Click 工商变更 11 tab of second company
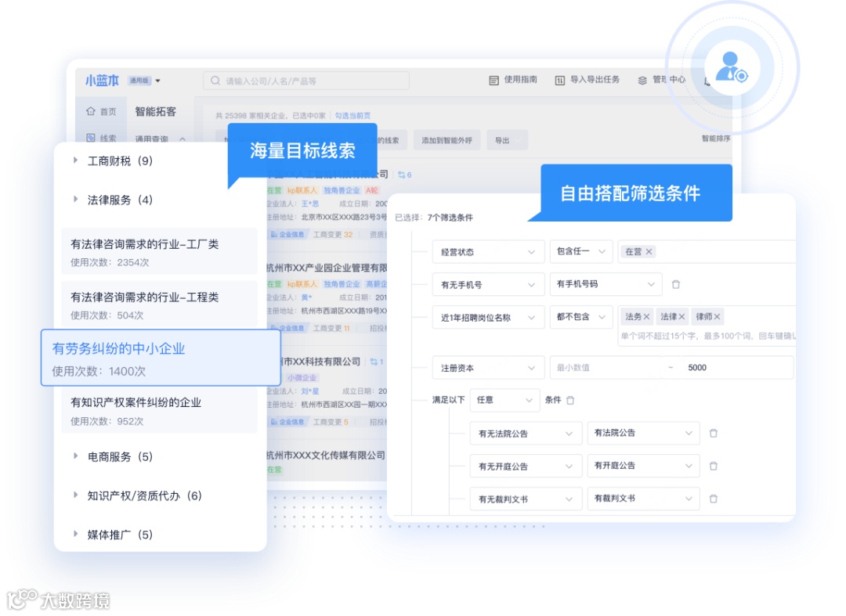 click(x=332, y=328)
